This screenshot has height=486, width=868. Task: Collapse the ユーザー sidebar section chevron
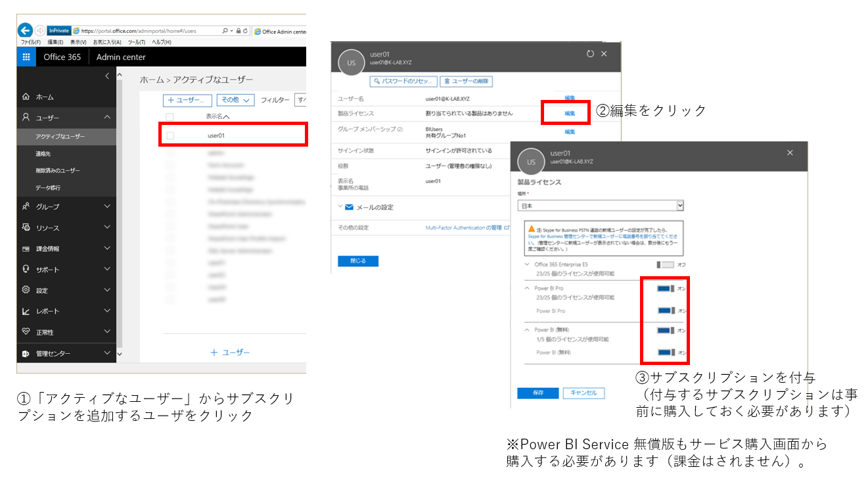108,117
